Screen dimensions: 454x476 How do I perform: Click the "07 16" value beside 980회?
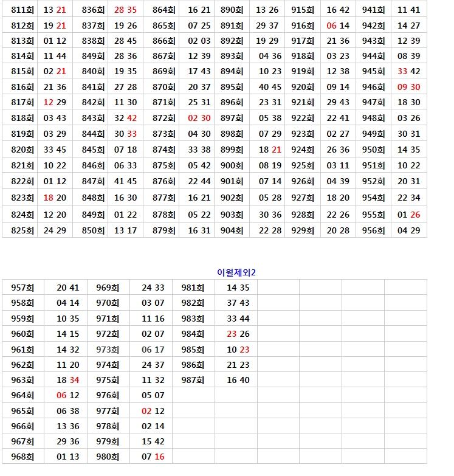(153, 457)
